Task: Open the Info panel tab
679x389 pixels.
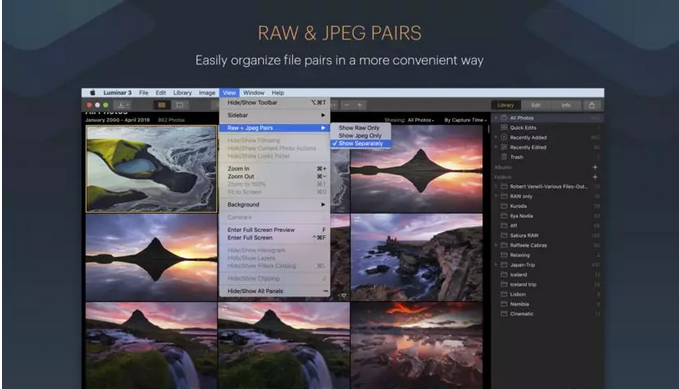Action: pyautogui.click(x=566, y=105)
